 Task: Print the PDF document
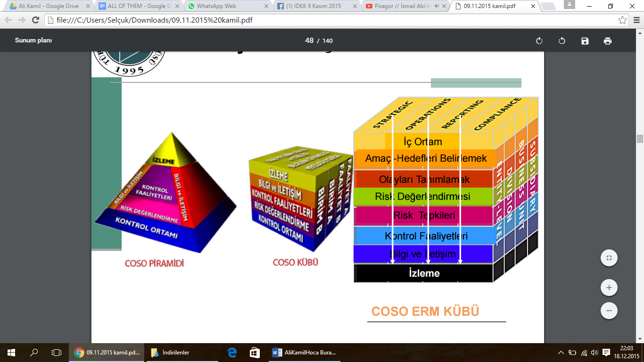[x=608, y=41]
